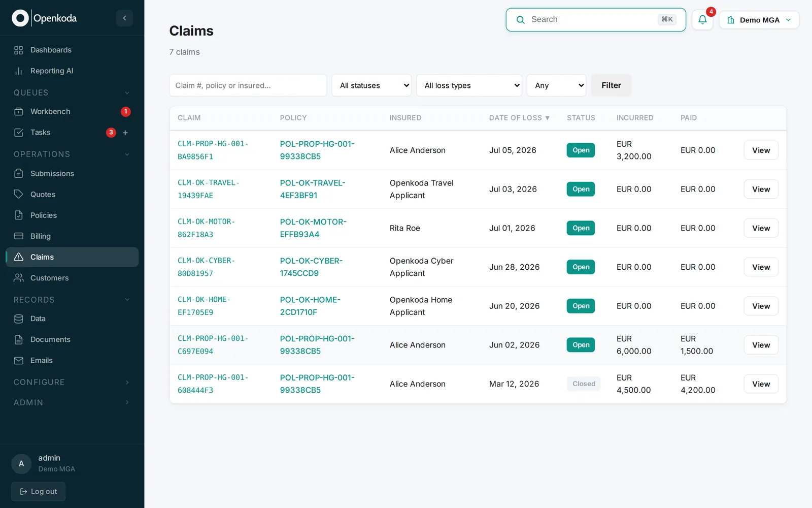Click the Closed status badge

pyautogui.click(x=584, y=384)
